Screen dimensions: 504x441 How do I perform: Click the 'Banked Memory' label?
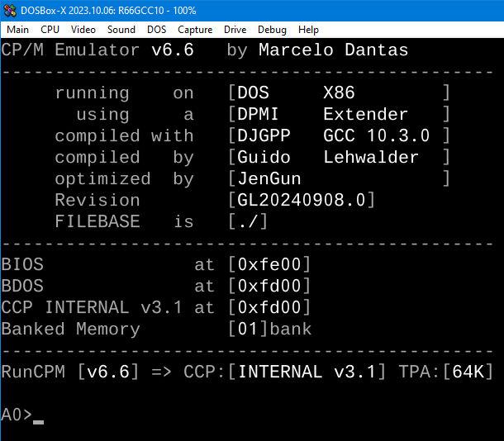tap(71, 330)
